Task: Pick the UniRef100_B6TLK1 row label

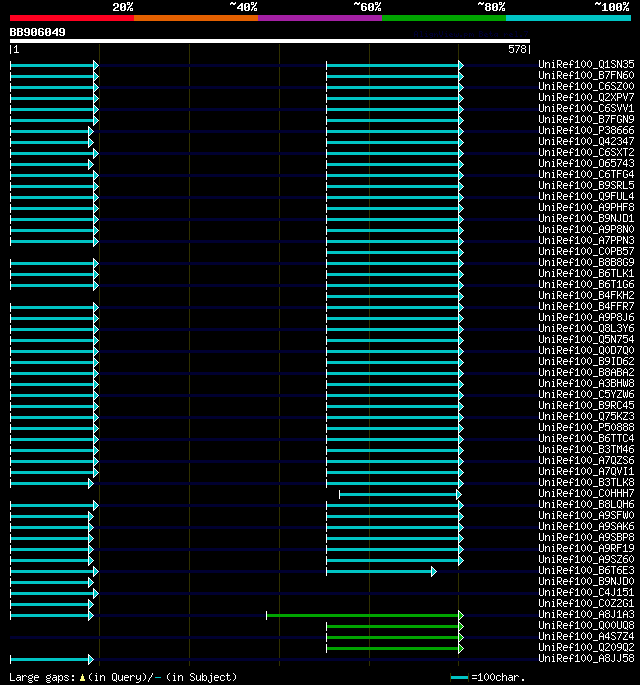Action: (x=586, y=273)
